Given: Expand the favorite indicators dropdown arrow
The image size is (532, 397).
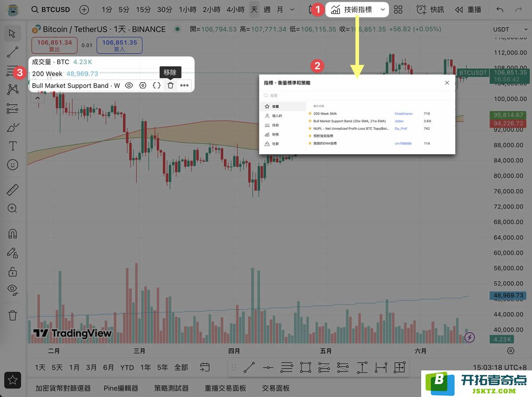Looking at the screenshot, I should [x=383, y=9].
